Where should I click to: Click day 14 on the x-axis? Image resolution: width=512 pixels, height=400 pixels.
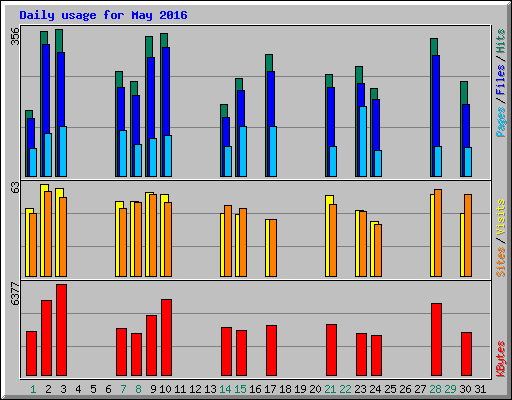pyautogui.click(x=225, y=389)
